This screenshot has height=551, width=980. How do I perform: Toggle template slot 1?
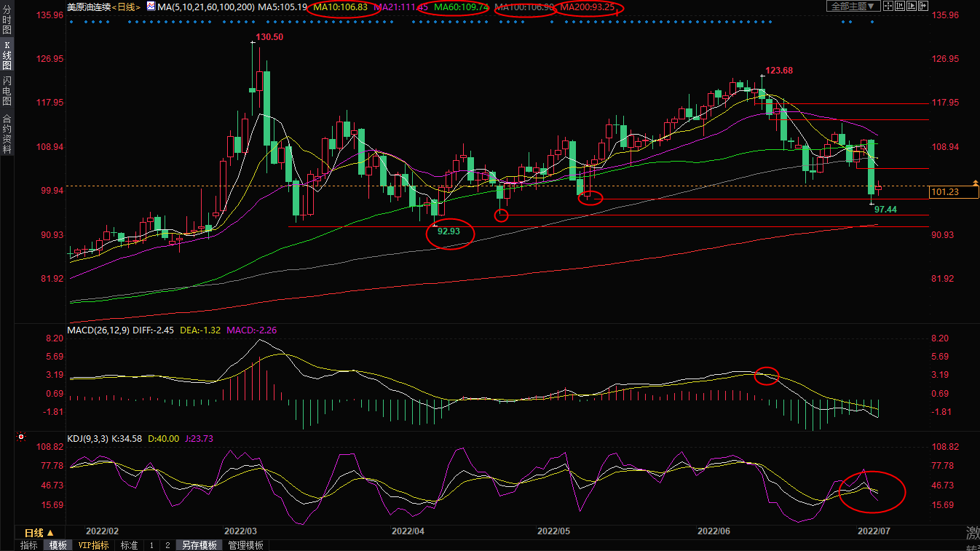pos(151,545)
